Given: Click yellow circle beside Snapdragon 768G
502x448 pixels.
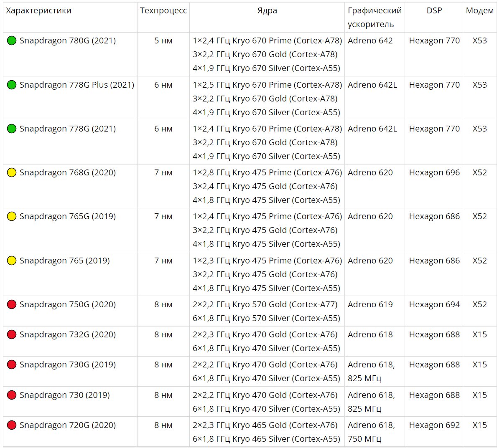Looking at the screenshot, I should point(12,172).
